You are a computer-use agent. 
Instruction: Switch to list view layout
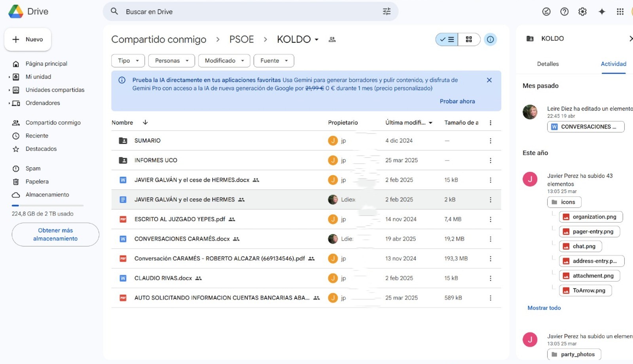(x=447, y=40)
